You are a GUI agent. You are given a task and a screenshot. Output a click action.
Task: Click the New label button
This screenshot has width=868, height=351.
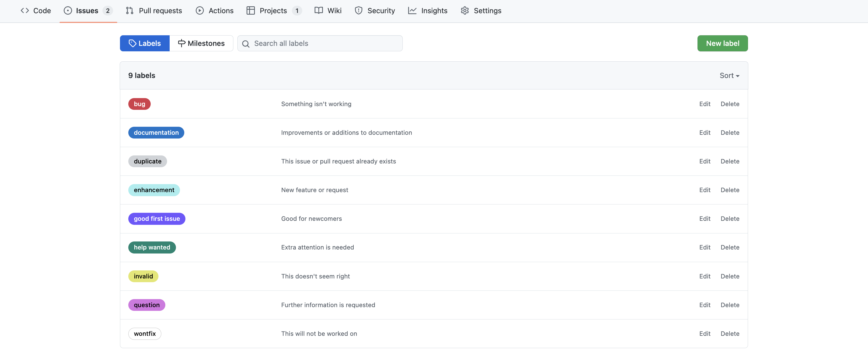[x=722, y=43]
